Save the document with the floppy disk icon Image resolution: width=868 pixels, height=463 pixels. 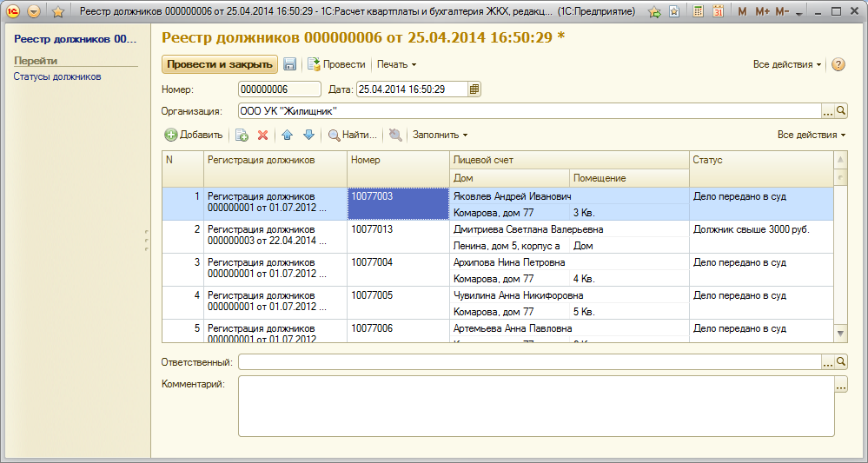coord(289,65)
